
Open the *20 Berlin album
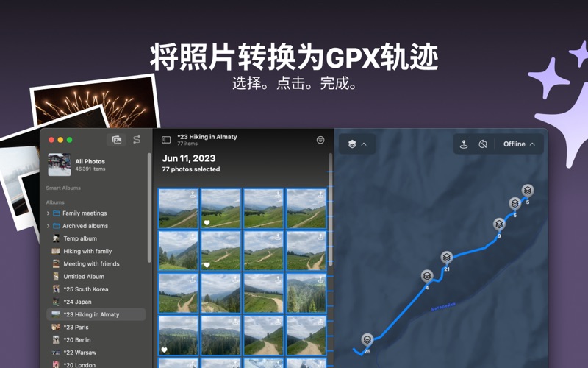pos(96,340)
